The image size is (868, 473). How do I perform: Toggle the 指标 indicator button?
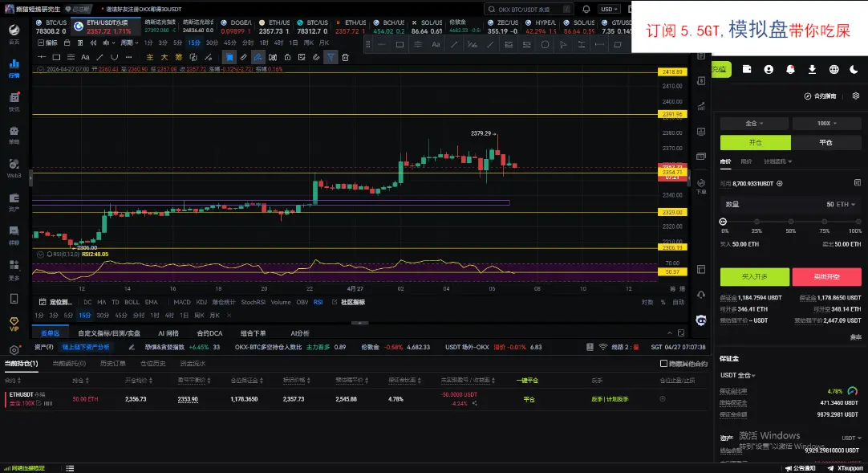[x=47, y=43]
